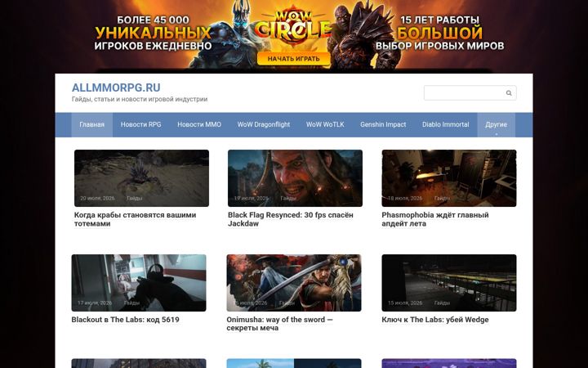Image resolution: width=588 pixels, height=368 pixels.
Task: Click Гайды tag on Blackout article
Action: pos(131,303)
